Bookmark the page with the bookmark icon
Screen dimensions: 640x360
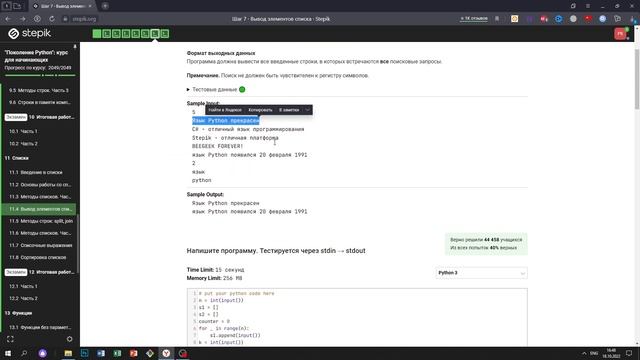(x=497, y=19)
